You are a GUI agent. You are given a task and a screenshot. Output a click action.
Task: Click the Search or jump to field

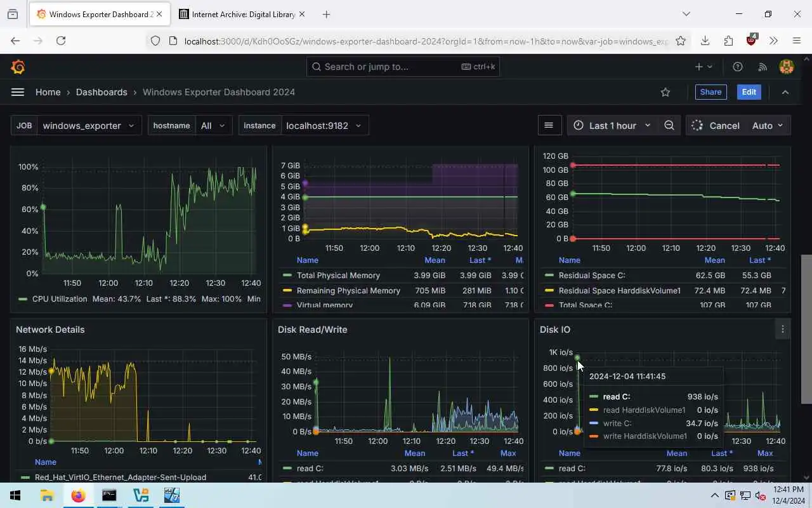click(x=403, y=67)
